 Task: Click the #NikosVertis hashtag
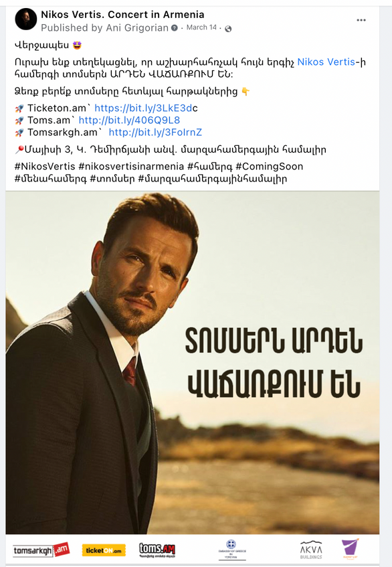[45, 166]
